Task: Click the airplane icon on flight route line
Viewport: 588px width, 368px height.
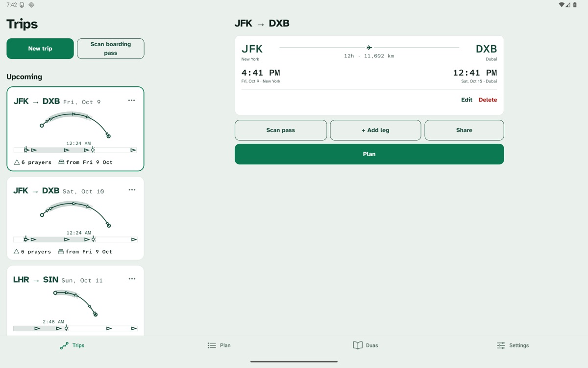Action: (369, 48)
